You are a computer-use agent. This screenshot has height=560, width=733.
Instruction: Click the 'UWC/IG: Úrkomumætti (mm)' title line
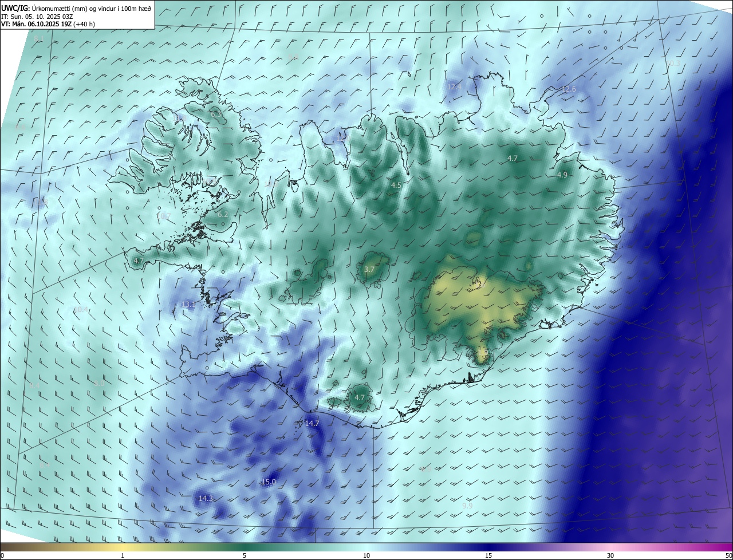click(76, 8)
